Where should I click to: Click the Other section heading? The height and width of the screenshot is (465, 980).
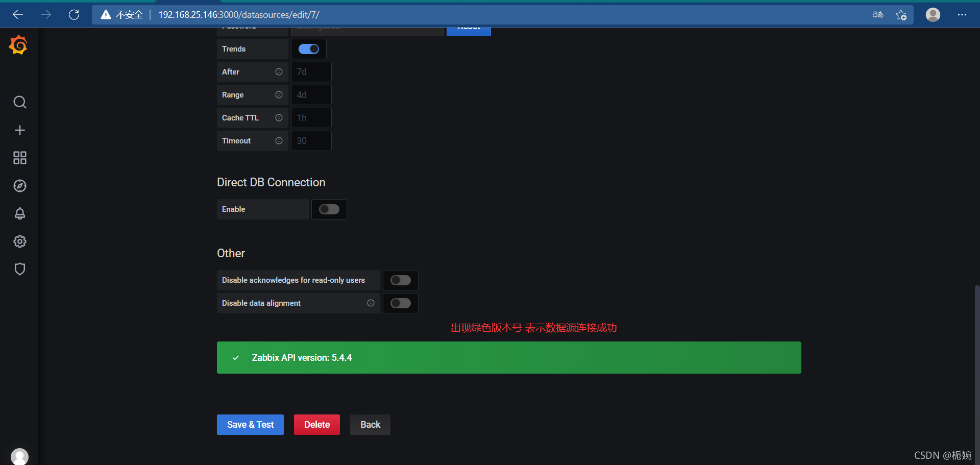pos(231,253)
